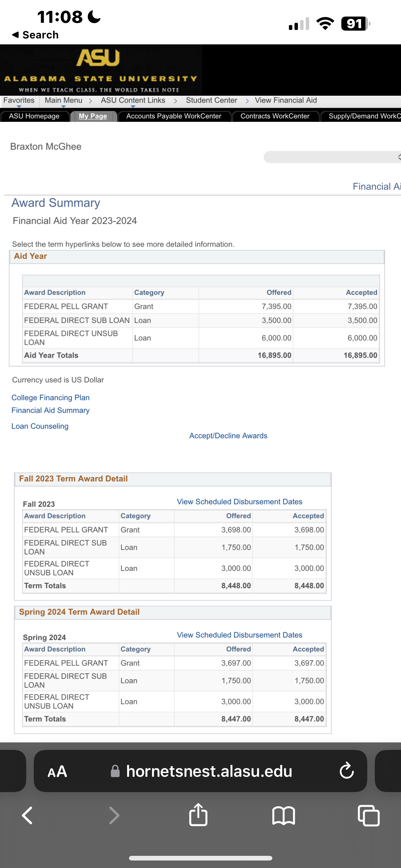This screenshot has width=401, height=868.
Task: Click accepted amount 3,500.00 in Aid Year
Action: pos(362,321)
